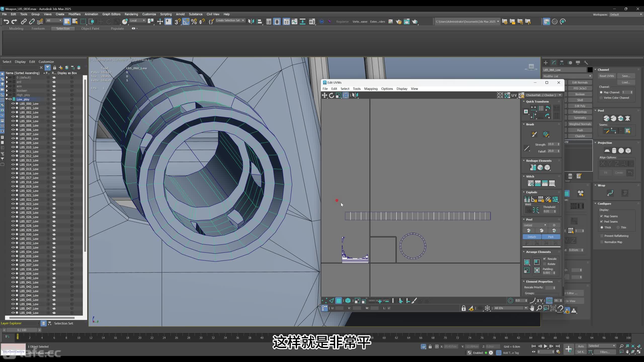Switch to Object Paint ribbon tab
This screenshot has height=362, width=644.
click(x=90, y=29)
